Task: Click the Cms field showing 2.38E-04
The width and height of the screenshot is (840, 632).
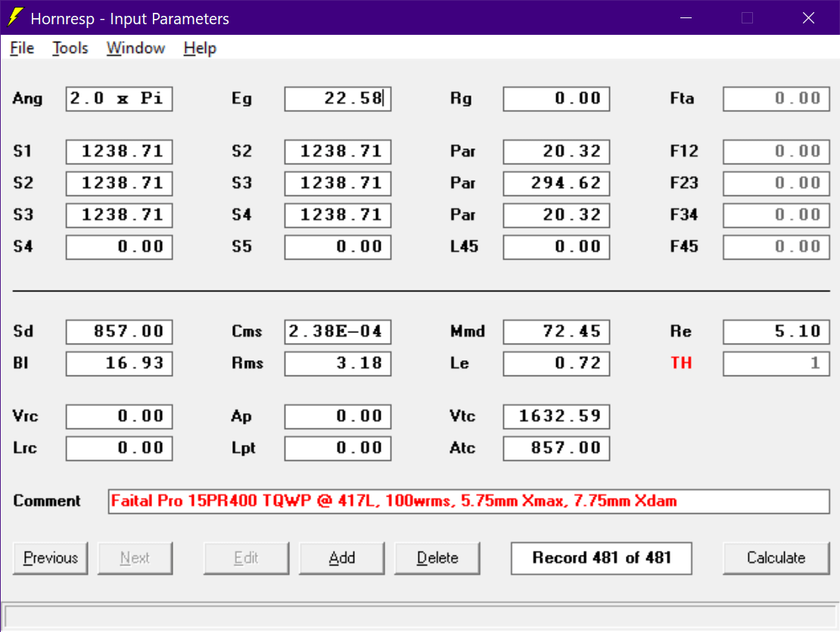Action: click(x=338, y=332)
